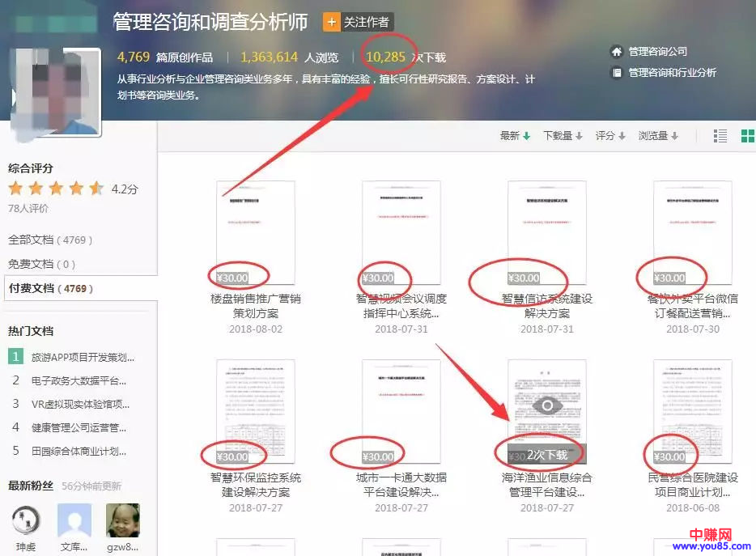This screenshot has width=756, height=556.
Task: Open the gzw8 fan avatar photo
Action: pos(123,520)
